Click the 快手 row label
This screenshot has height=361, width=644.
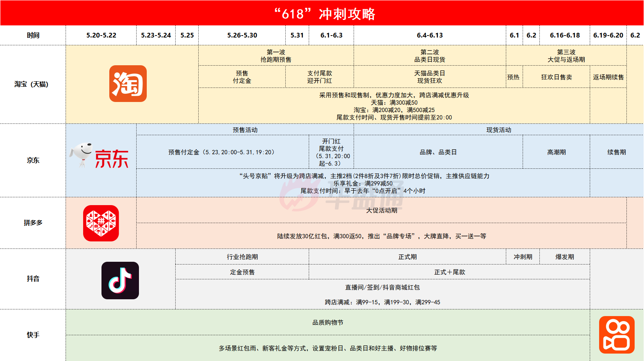click(x=33, y=335)
